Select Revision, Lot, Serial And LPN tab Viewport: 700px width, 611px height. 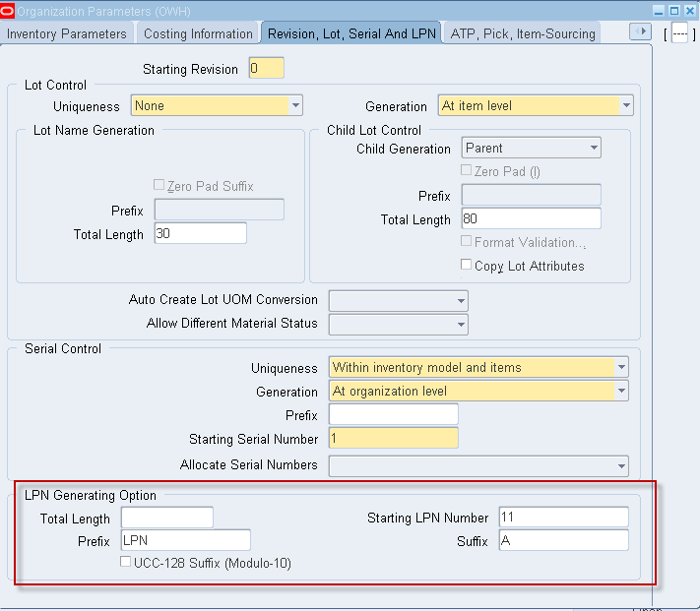click(351, 33)
